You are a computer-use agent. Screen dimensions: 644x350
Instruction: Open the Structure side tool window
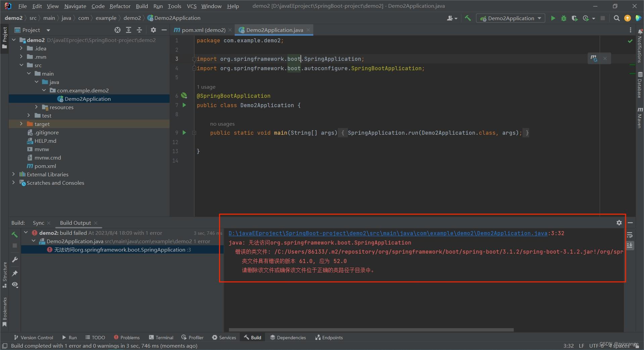tap(5, 274)
